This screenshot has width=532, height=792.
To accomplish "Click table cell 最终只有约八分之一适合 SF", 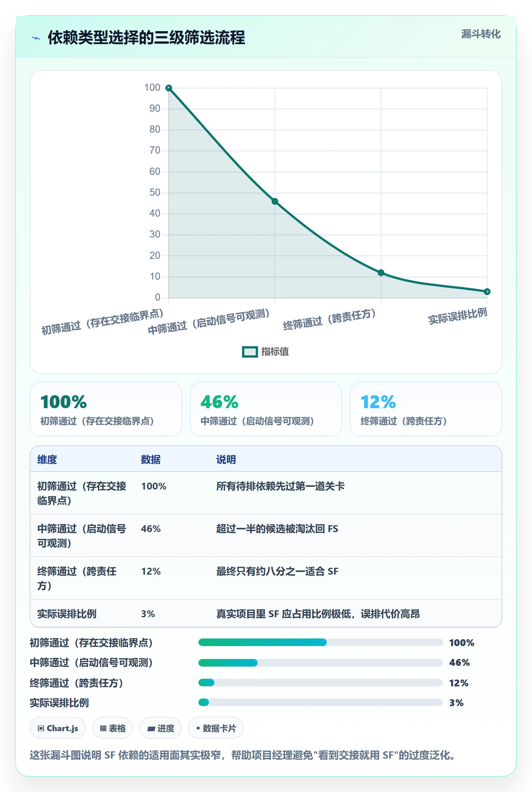I will (x=277, y=571).
